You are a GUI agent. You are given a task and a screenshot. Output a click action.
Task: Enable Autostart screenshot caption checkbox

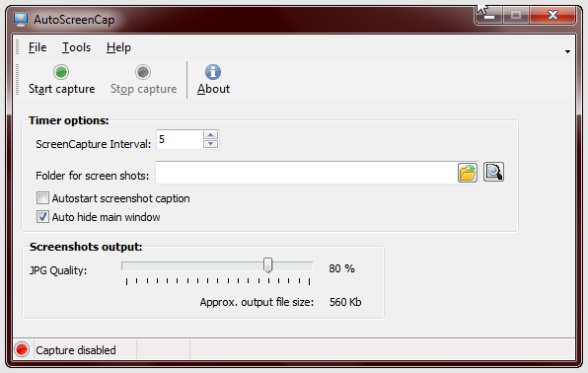[x=42, y=197]
